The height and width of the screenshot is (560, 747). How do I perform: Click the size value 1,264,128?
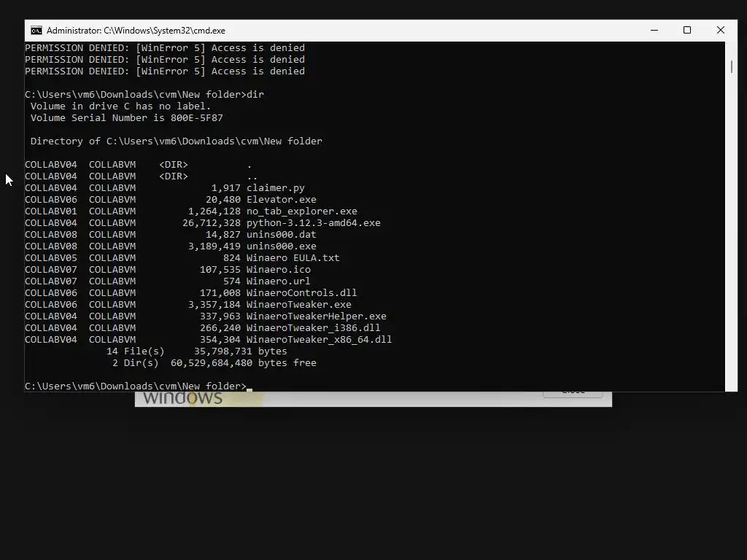(x=214, y=211)
